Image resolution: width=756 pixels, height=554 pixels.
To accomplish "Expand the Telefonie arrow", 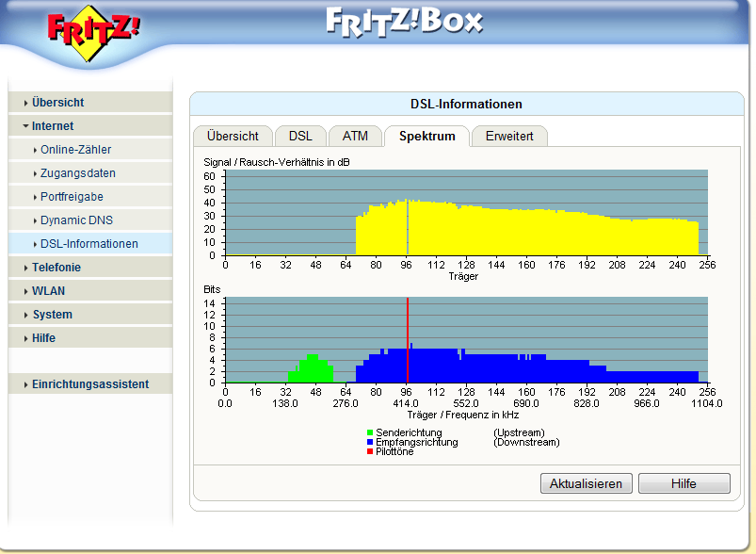I will pyautogui.click(x=25, y=268).
